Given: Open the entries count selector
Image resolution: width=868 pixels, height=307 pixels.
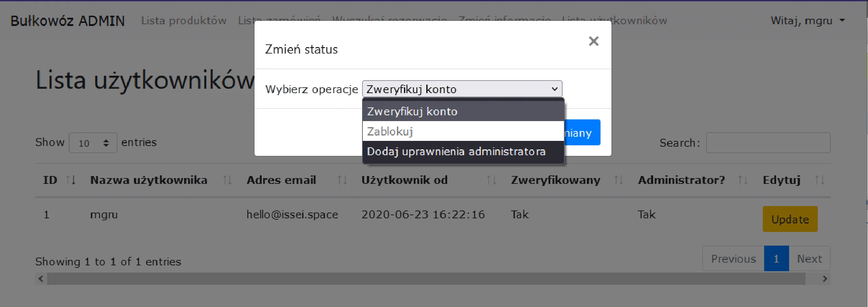Looking at the screenshot, I should [93, 143].
